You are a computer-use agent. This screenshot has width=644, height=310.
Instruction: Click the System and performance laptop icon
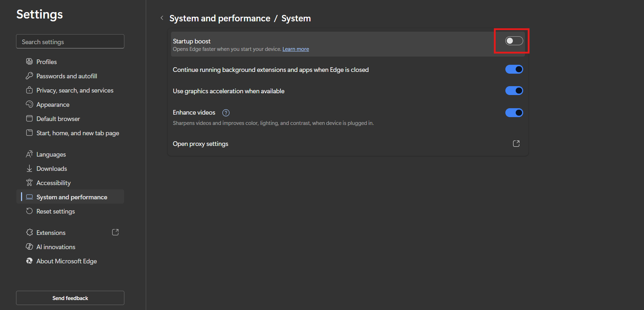coord(29,197)
